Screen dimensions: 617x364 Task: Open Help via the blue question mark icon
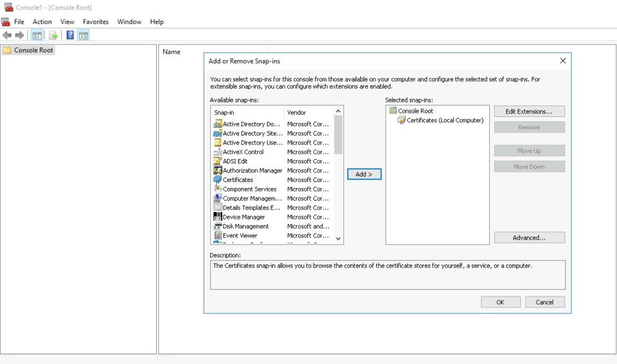pyautogui.click(x=70, y=36)
